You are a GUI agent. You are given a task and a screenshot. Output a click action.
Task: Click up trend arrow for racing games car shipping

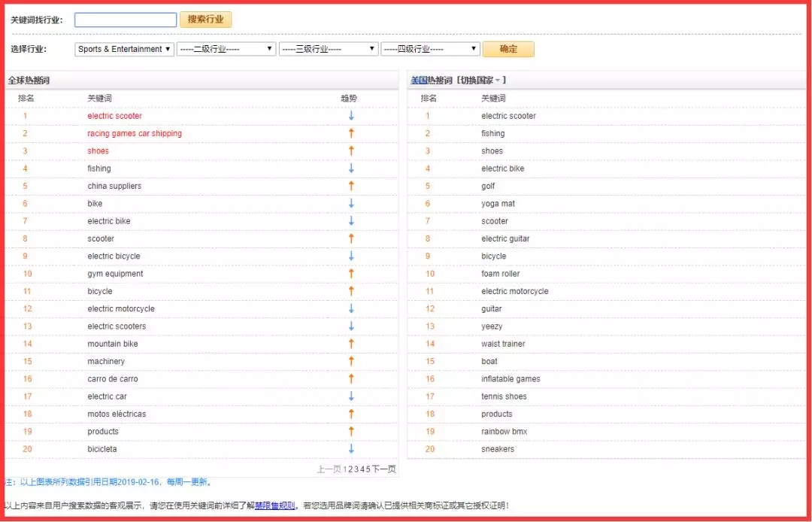351,134
